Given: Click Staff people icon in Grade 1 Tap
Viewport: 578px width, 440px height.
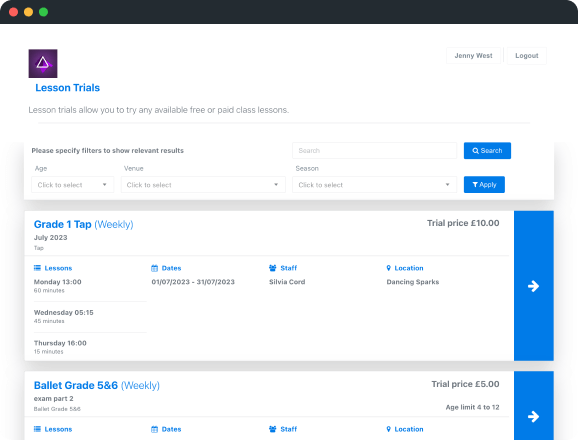Looking at the screenshot, I should 272,268.
